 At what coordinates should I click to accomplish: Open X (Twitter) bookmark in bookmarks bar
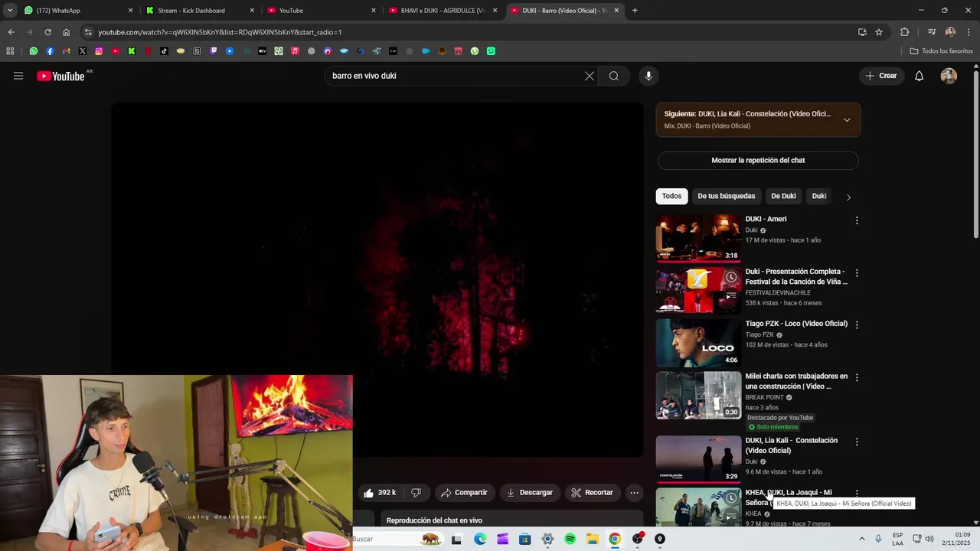pos(83,51)
